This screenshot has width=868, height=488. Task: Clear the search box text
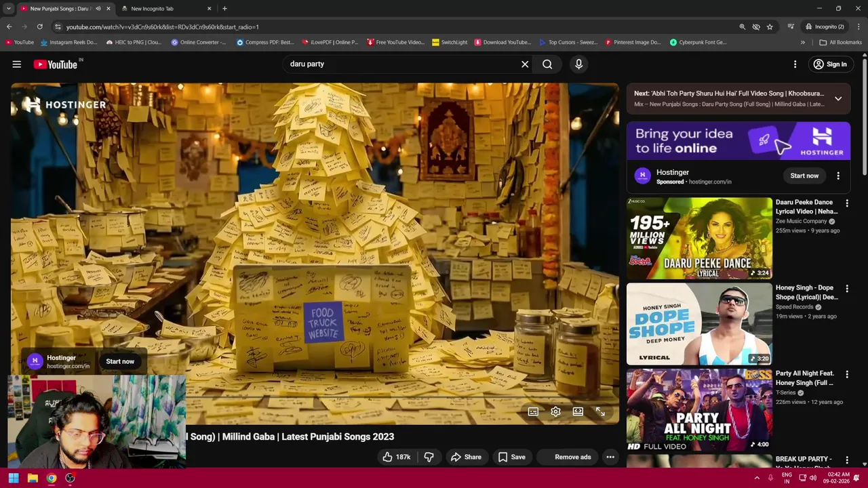pos(525,64)
